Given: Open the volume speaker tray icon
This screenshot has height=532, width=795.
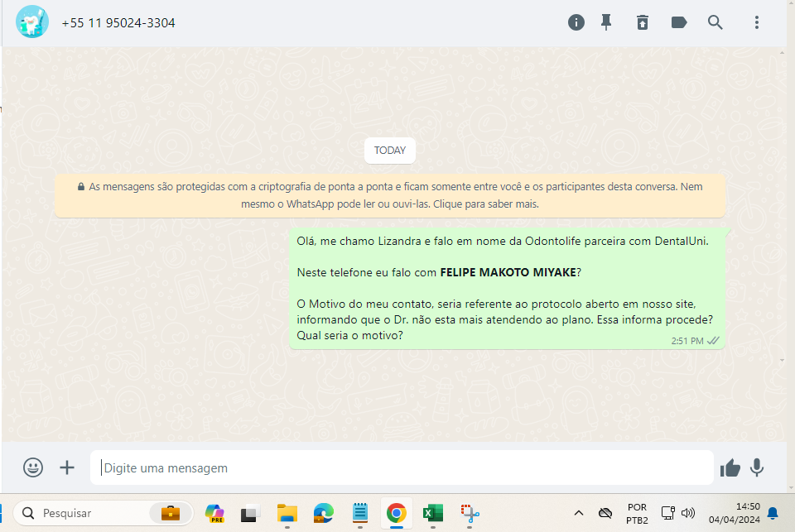Looking at the screenshot, I should coord(688,513).
